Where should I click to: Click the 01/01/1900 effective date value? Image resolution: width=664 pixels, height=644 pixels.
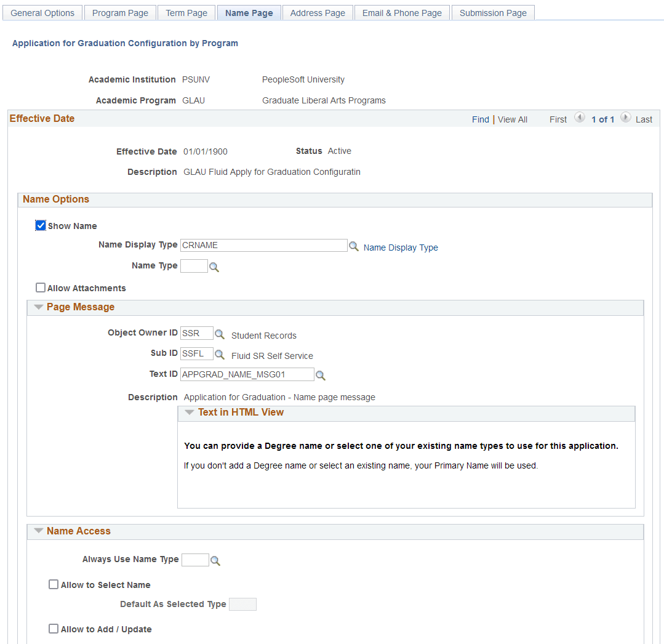pyautogui.click(x=206, y=151)
